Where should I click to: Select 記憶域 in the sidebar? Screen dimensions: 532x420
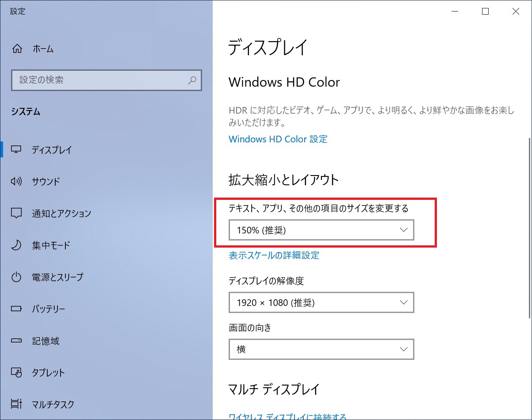coord(107,341)
